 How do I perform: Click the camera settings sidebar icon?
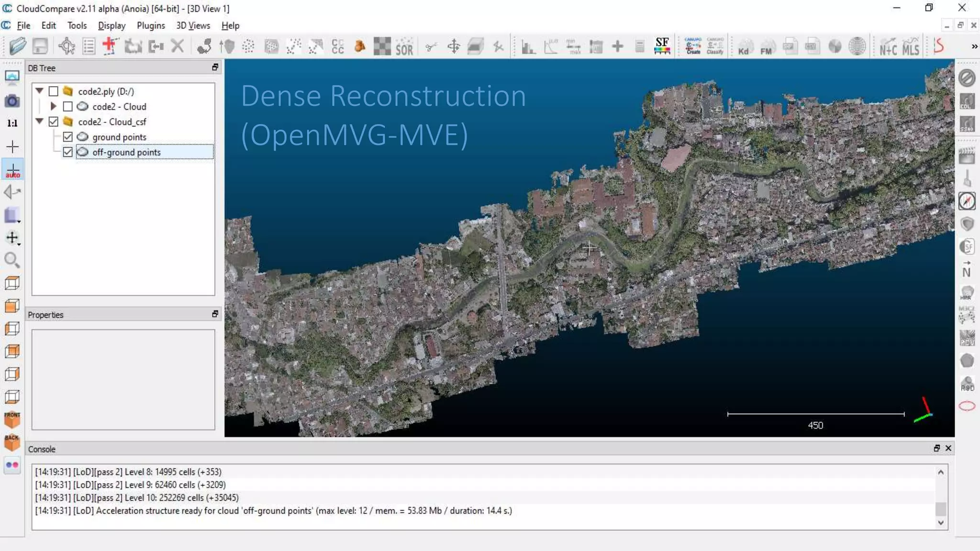12,101
